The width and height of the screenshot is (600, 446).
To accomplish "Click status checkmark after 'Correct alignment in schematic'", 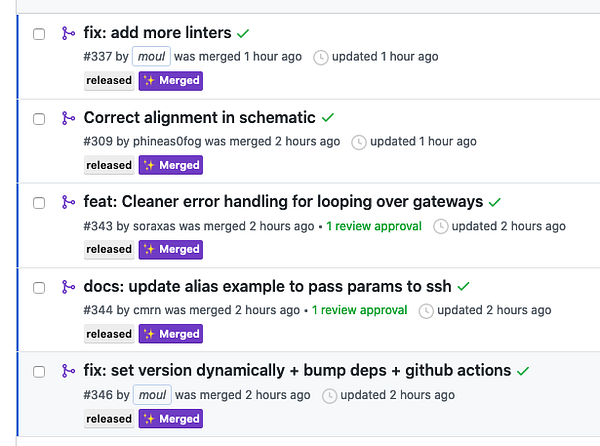I will click(329, 118).
